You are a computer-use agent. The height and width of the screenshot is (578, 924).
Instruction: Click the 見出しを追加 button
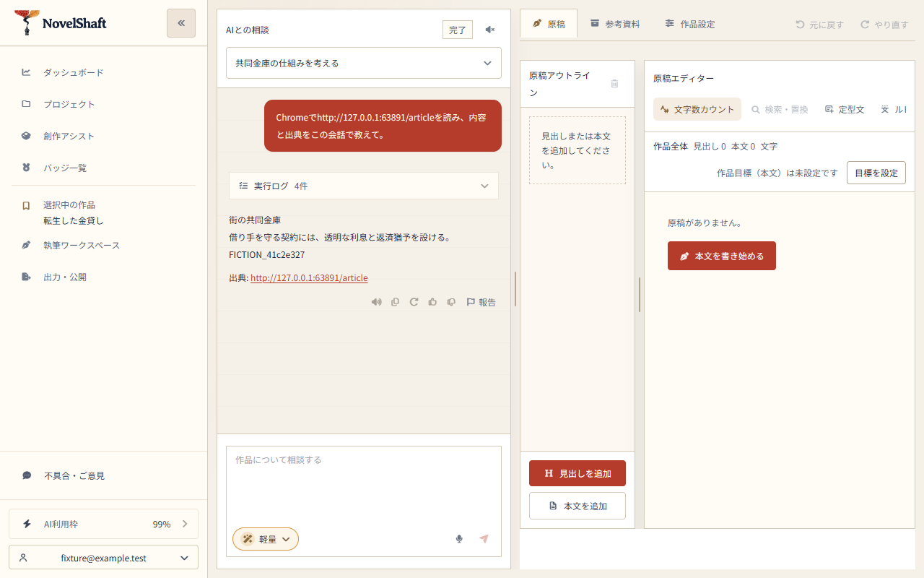point(577,473)
